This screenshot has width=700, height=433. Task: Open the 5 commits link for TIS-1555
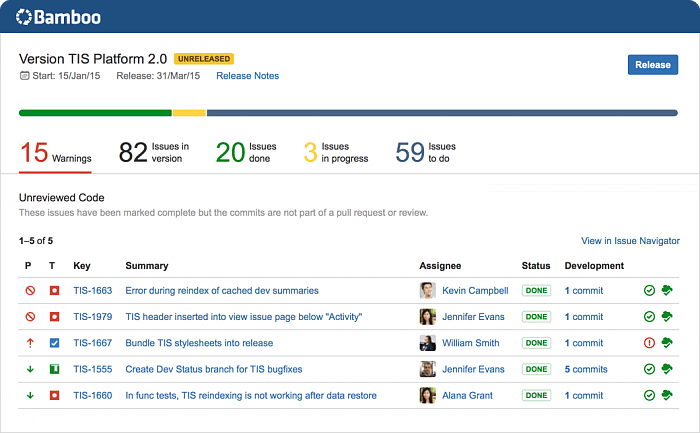click(586, 369)
